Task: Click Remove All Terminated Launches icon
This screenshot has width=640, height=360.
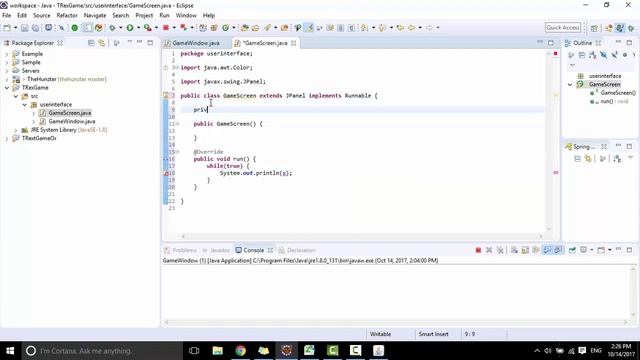Action: pos(500,250)
